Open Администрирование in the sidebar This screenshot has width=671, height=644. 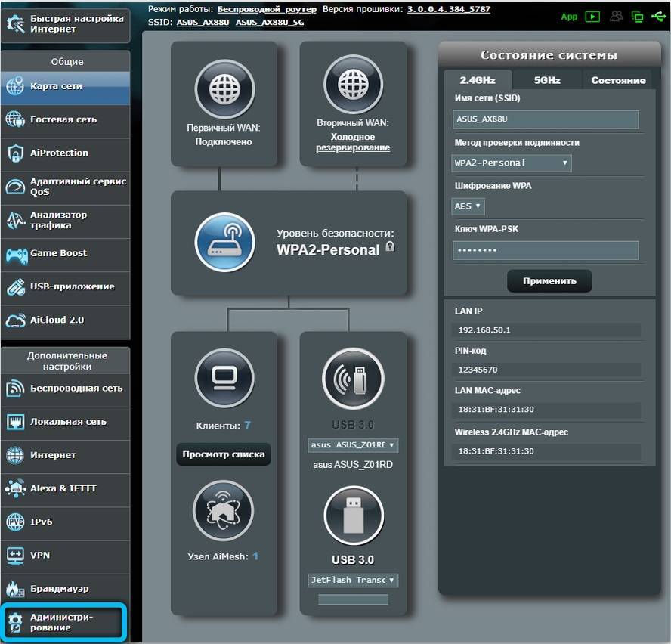(x=63, y=622)
